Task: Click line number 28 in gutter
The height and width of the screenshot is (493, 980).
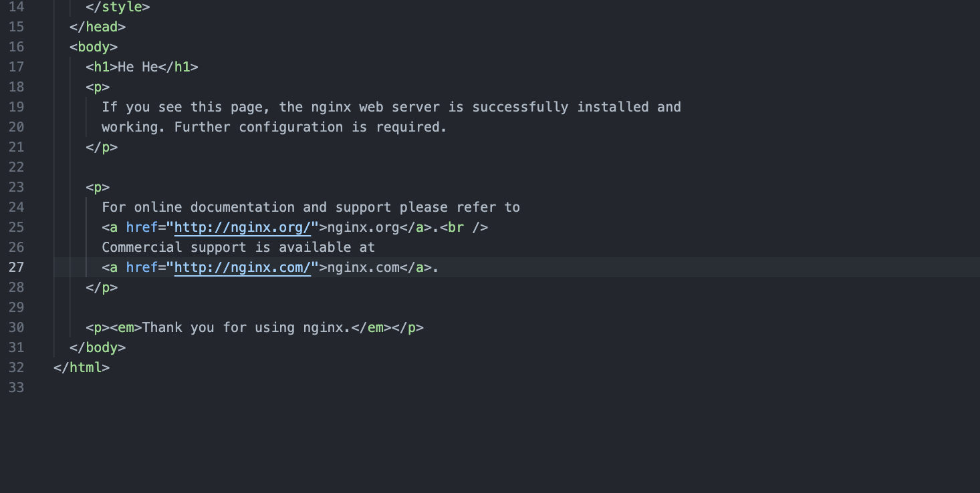Action: tap(16, 287)
